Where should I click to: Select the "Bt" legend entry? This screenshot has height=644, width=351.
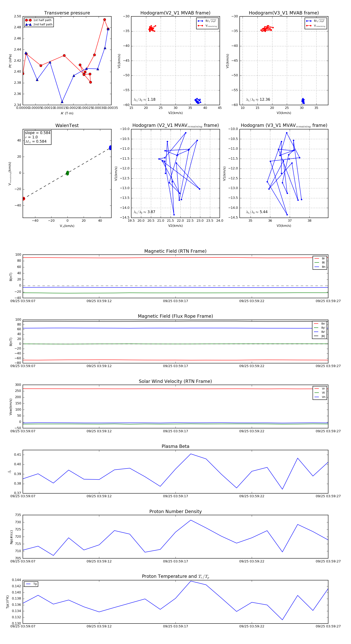pos(320,263)
